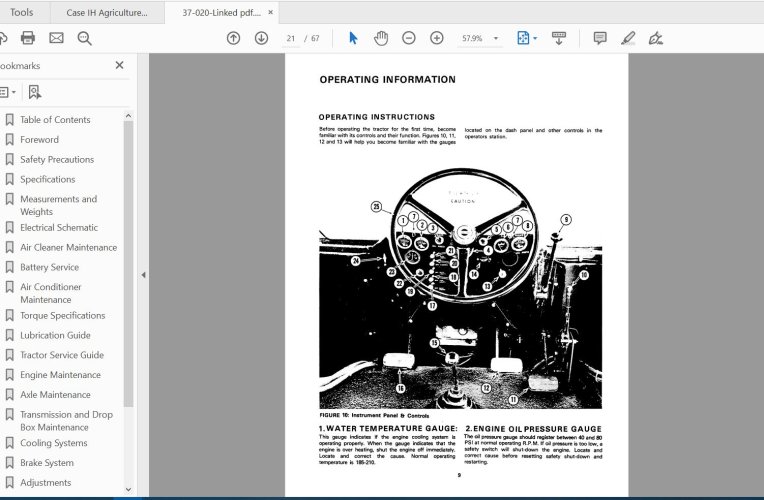Click the page number field showing 21
This screenshot has width=764, height=500.
[x=291, y=38]
